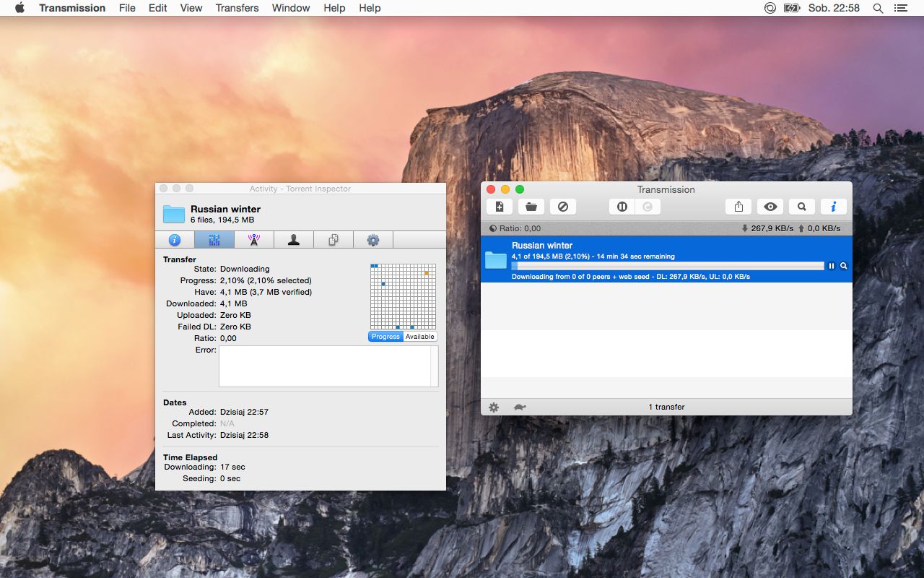924x578 pixels.
Task: Open the View menu
Action: click(x=191, y=8)
